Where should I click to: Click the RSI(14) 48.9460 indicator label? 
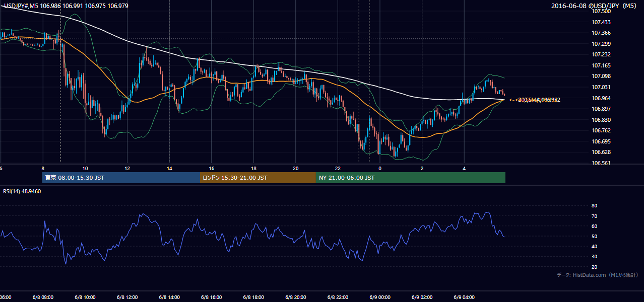tap(22, 191)
